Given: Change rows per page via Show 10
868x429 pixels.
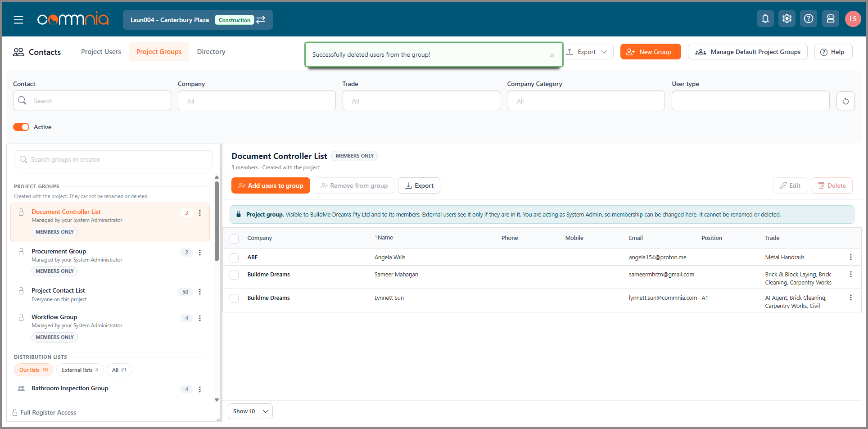Looking at the screenshot, I should (250, 411).
